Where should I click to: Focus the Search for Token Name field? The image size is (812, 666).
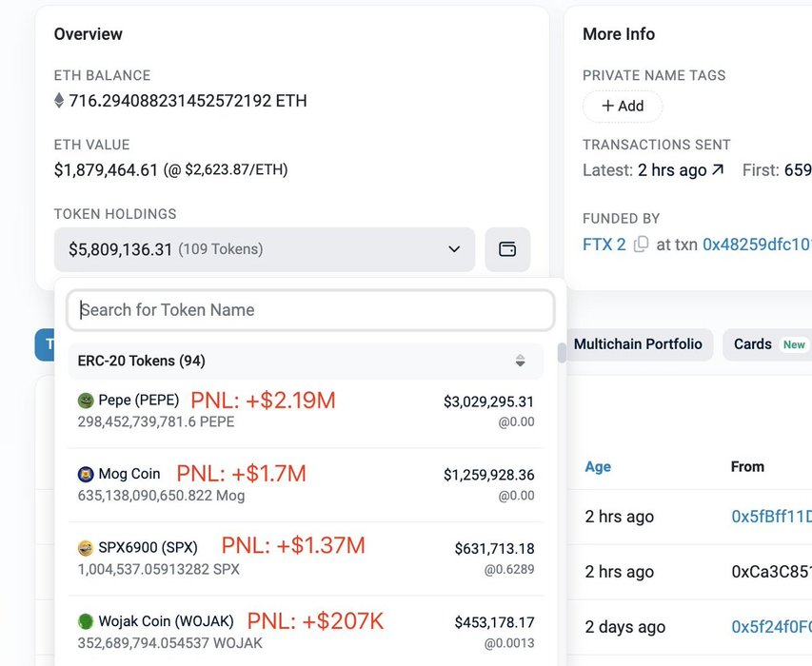tap(310, 310)
